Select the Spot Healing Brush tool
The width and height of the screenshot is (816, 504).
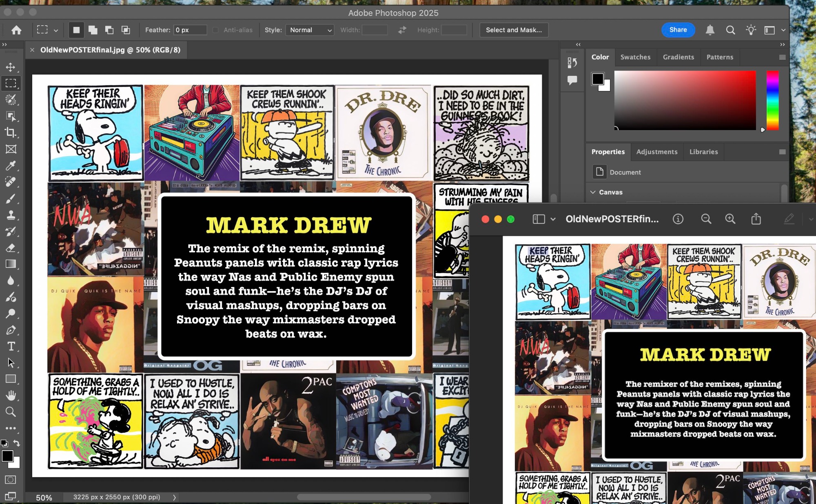tap(11, 182)
